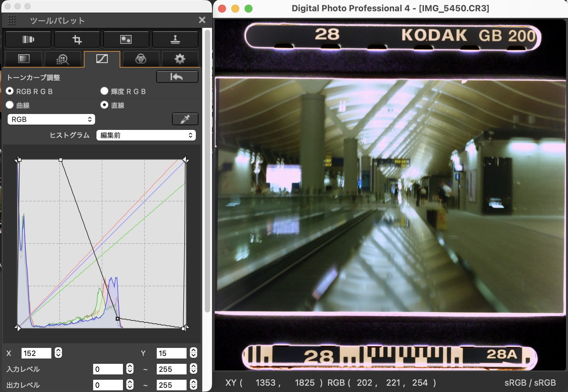
Task: Open the detail adjustment magnifier icon
Action: click(63, 59)
